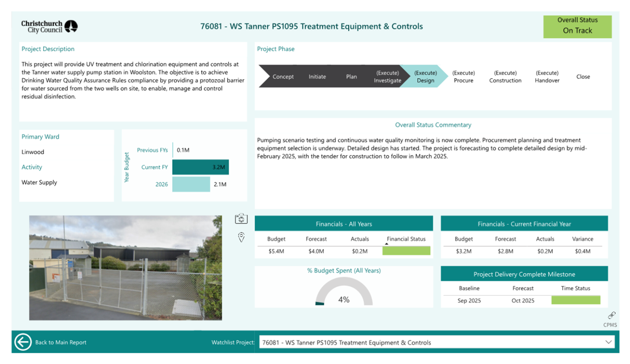Select the Execute Handover phase step

(547, 77)
